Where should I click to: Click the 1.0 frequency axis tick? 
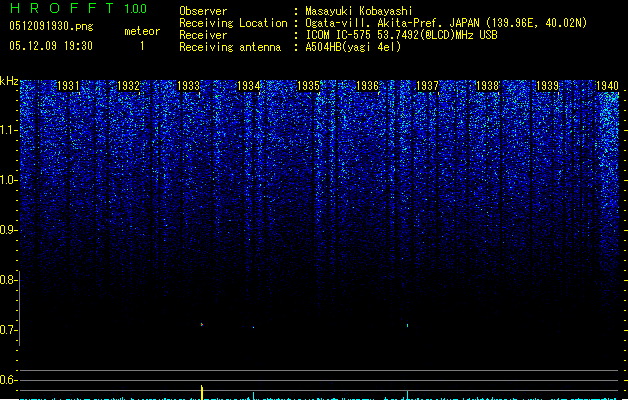[x=8, y=180]
